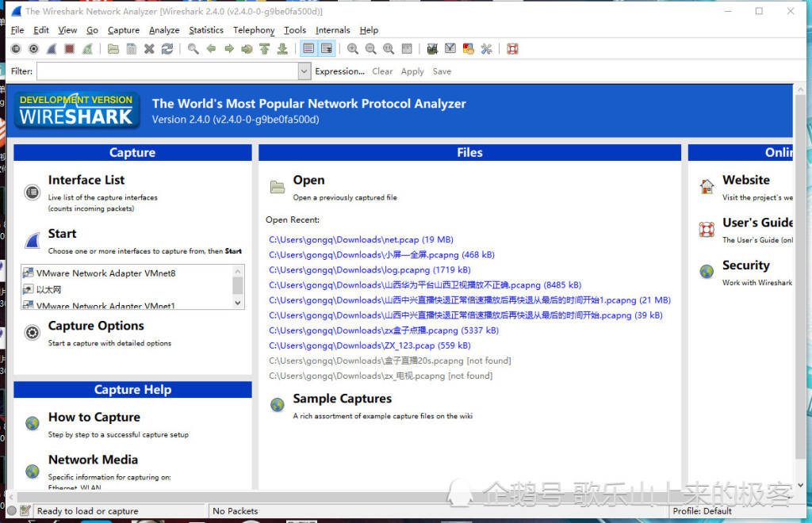The image size is (812, 523).
Task: Toggle packet list colorization
Action: pyautogui.click(x=308, y=48)
